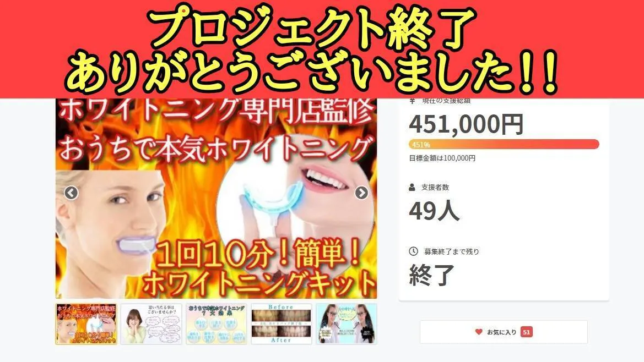Select the third thumbnail with seven benefits
The height and width of the screenshot is (362, 644).
click(217, 324)
